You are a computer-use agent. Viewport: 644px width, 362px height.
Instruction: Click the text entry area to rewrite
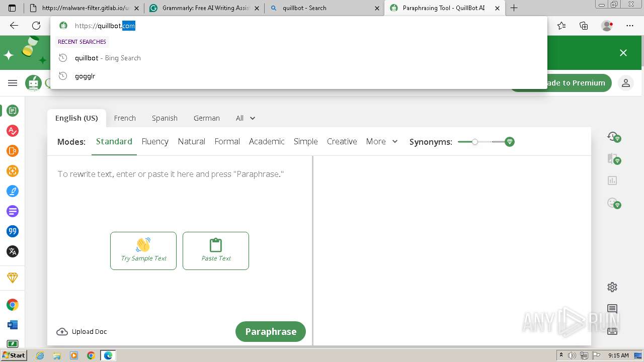(180, 174)
